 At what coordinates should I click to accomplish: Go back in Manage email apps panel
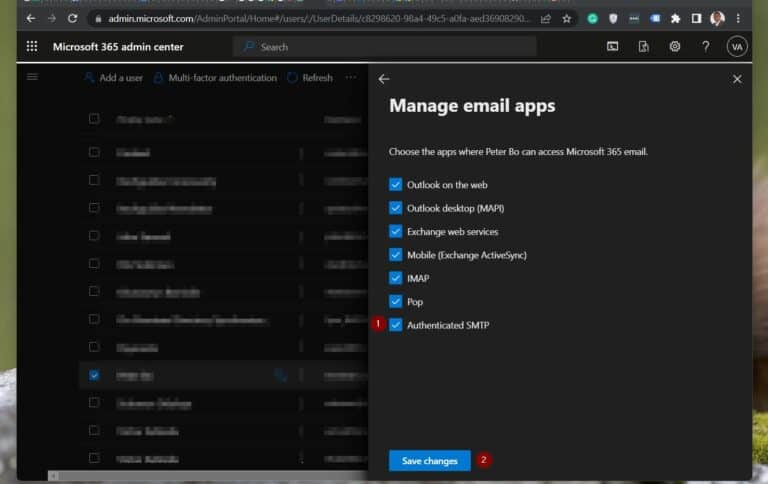[x=384, y=79]
